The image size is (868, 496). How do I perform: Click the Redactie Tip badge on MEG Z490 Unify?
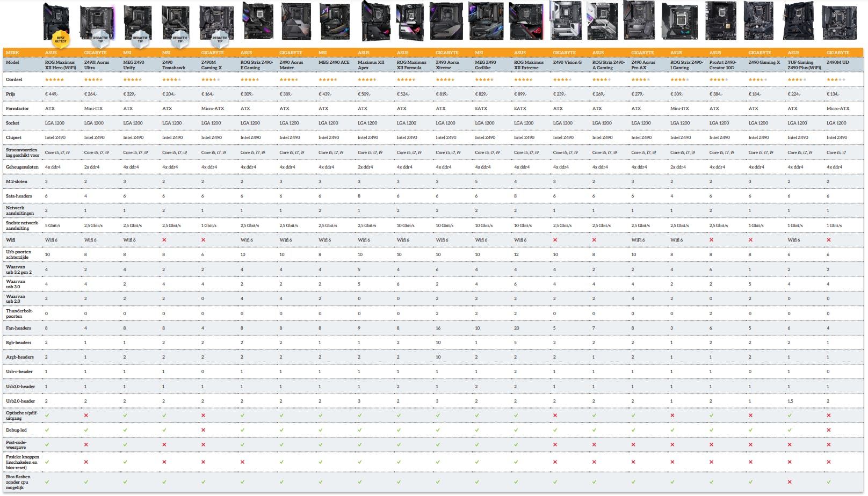[140, 39]
